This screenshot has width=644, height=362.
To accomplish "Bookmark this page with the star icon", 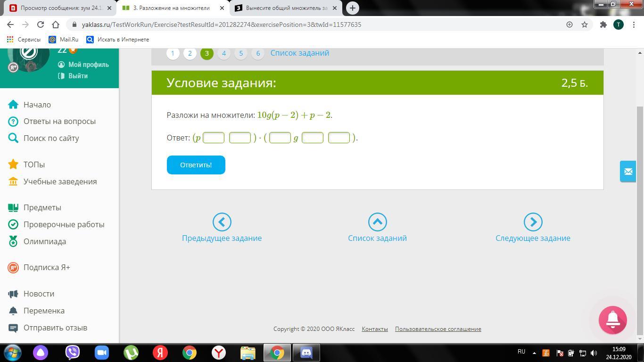I will point(585,25).
